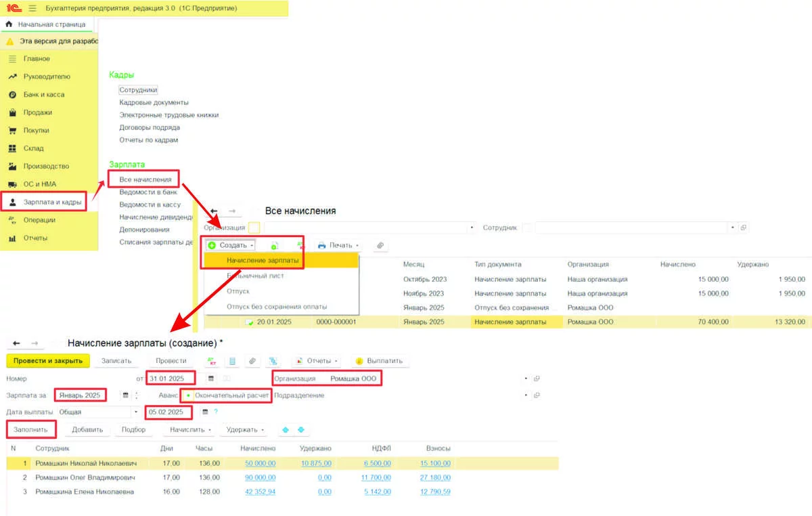
Task: Go back in Начисление зарплаты window
Action: [x=17, y=343]
